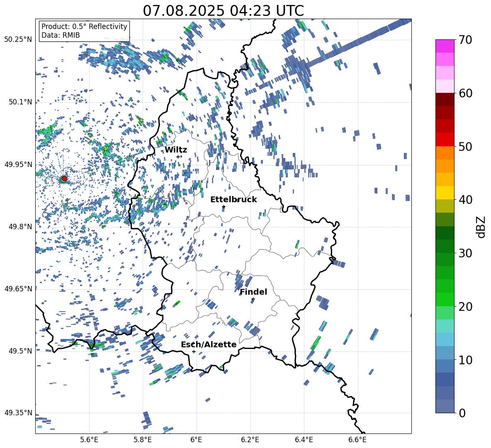Click the 5.6°E longitude label
491x448 pixels.
[x=89, y=440]
